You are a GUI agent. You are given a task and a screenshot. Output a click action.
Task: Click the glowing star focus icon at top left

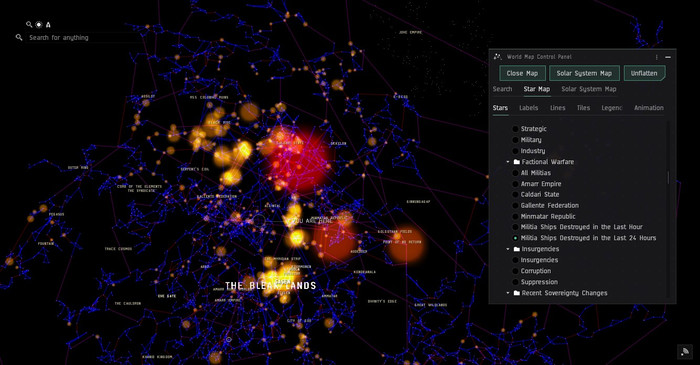[39, 25]
